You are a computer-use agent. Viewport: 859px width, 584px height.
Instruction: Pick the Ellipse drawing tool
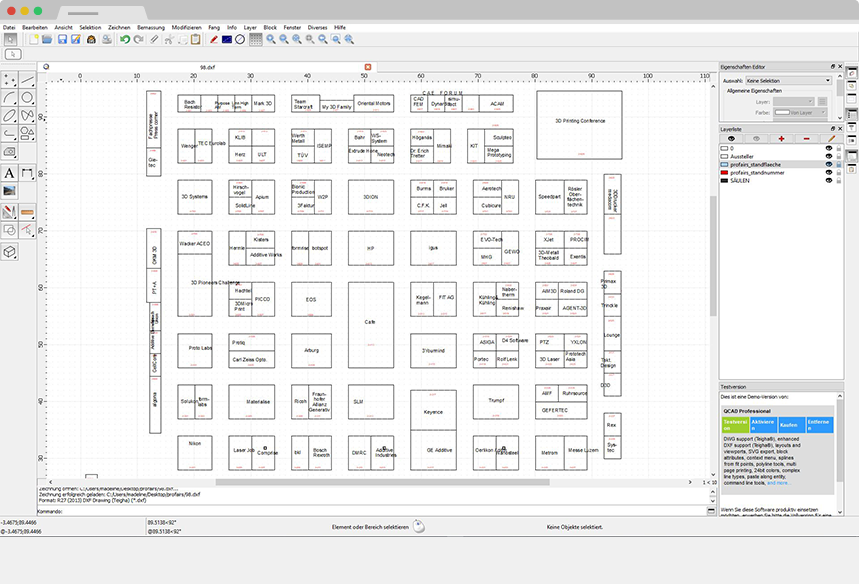[9, 116]
